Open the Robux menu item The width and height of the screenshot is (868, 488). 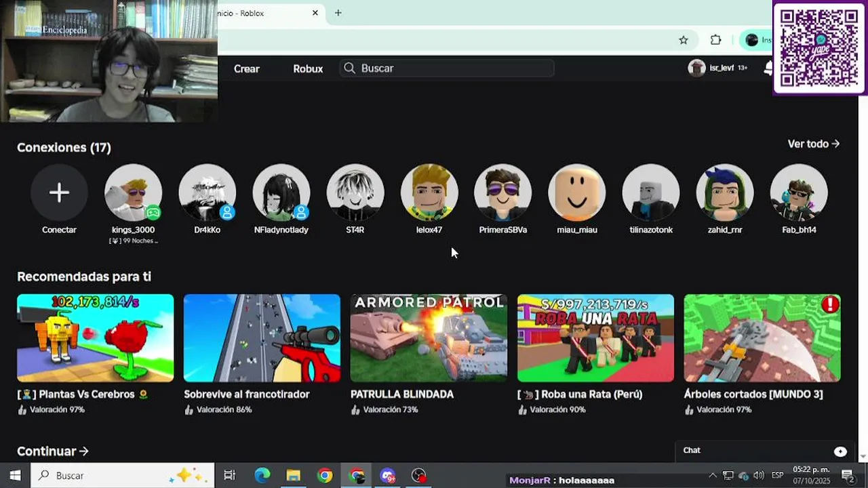pyautogui.click(x=308, y=68)
